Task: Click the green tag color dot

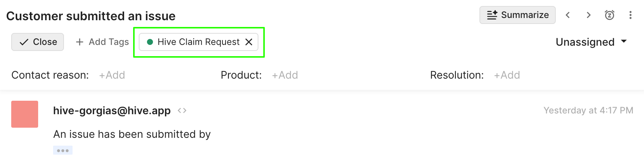Action: (150, 42)
